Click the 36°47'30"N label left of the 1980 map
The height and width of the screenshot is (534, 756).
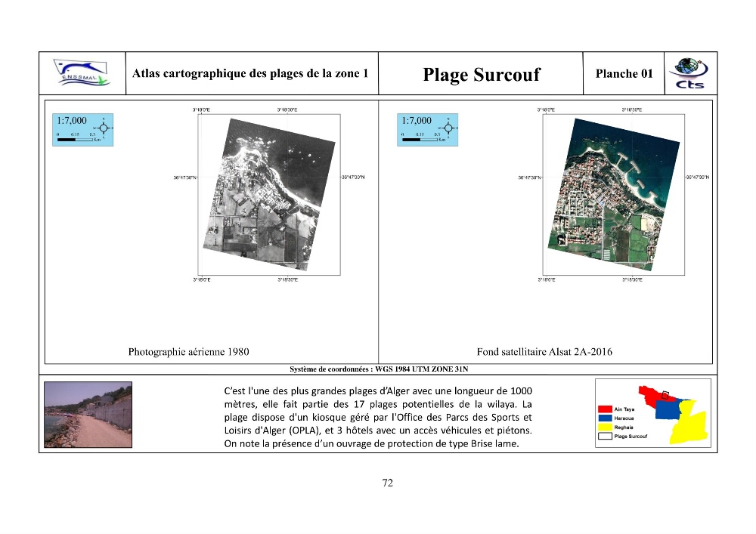pyautogui.click(x=185, y=177)
